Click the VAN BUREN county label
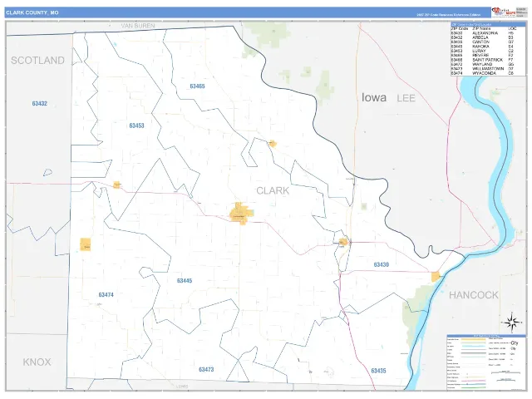Screen dimensions: 532x399 (x=138, y=26)
